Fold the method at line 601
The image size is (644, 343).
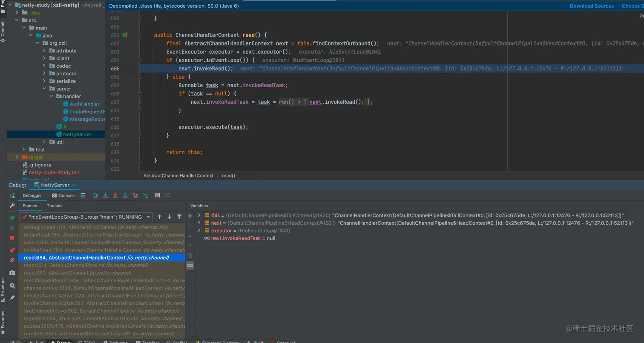tap(139, 35)
